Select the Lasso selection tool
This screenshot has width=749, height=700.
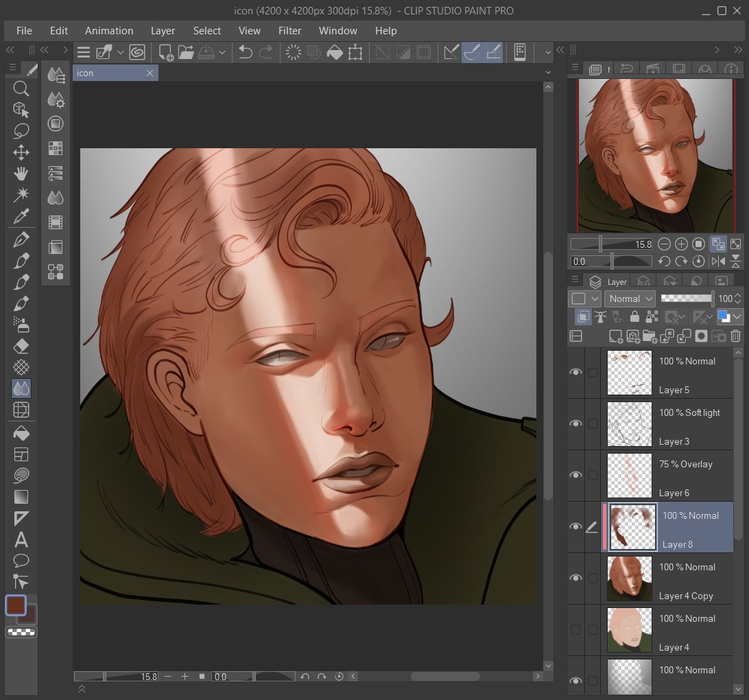[21, 130]
